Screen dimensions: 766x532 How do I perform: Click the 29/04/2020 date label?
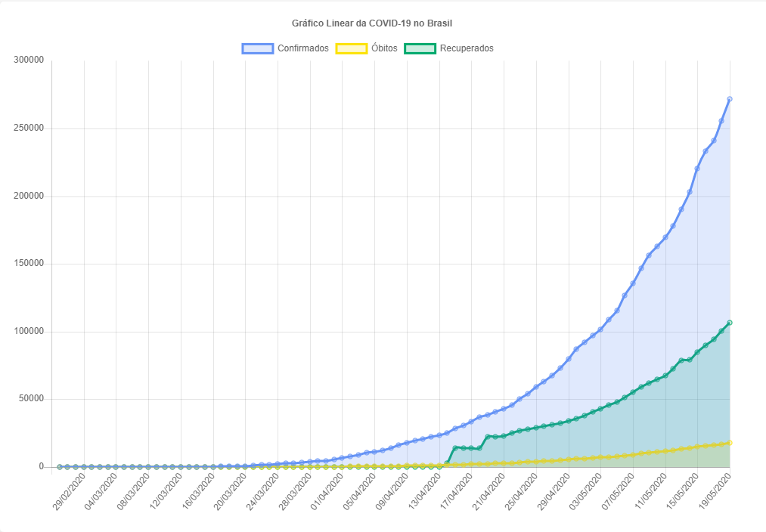point(553,491)
